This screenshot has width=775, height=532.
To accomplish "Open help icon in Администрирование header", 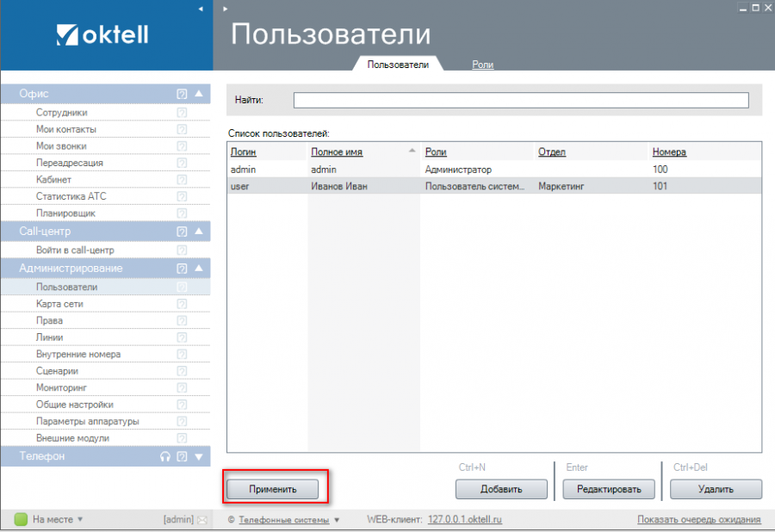I will [x=182, y=269].
